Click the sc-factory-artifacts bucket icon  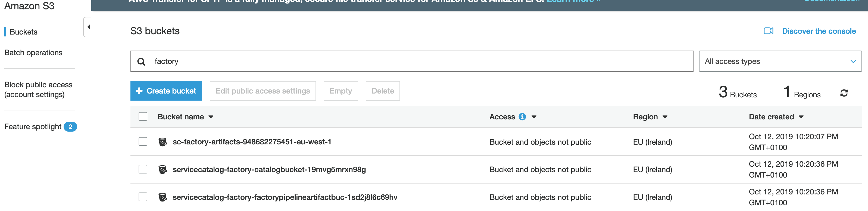[x=163, y=142]
